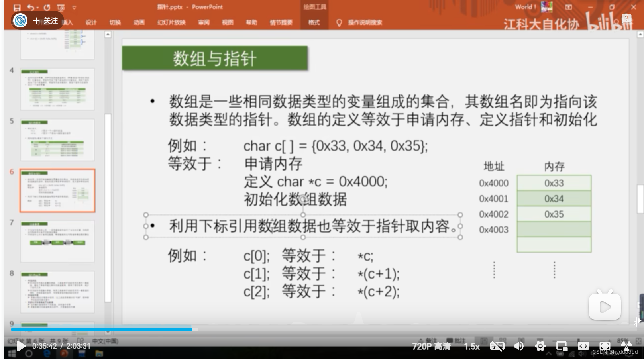The height and width of the screenshot is (359, 644).
Task: Select slide 7 thumbnail
Action: tap(57, 241)
